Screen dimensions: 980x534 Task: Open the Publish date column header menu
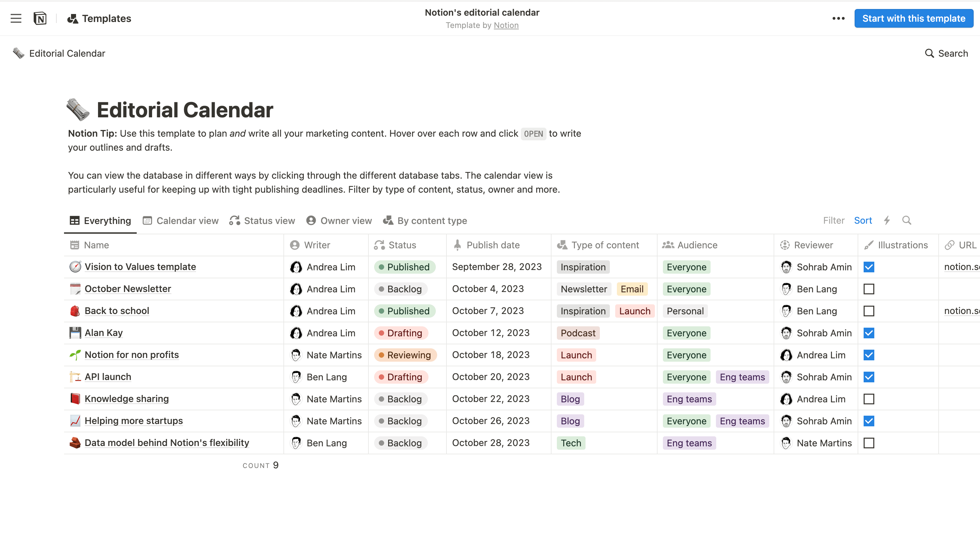(x=499, y=245)
